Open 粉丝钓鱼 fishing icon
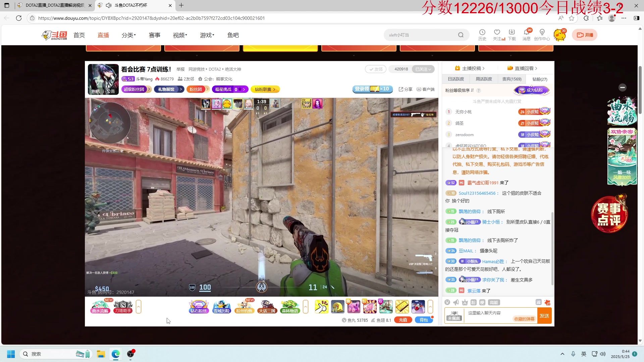This screenshot has height=362, width=644. pyautogui.click(x=245, y=306)
